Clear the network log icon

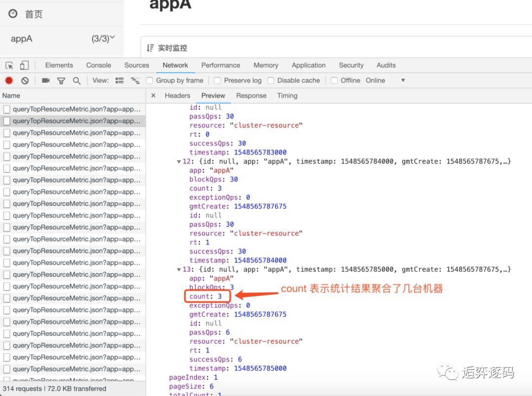tap(25, 80)
